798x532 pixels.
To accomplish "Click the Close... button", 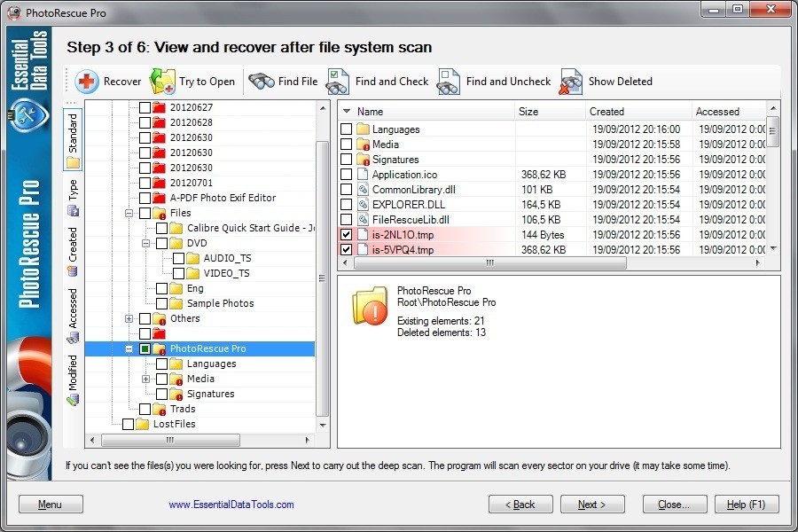I will [675, 504].
